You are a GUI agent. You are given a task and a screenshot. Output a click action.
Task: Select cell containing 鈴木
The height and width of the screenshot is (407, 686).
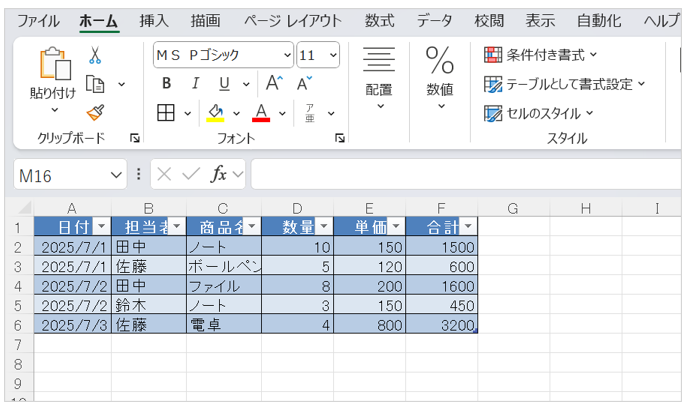(149, 305)
